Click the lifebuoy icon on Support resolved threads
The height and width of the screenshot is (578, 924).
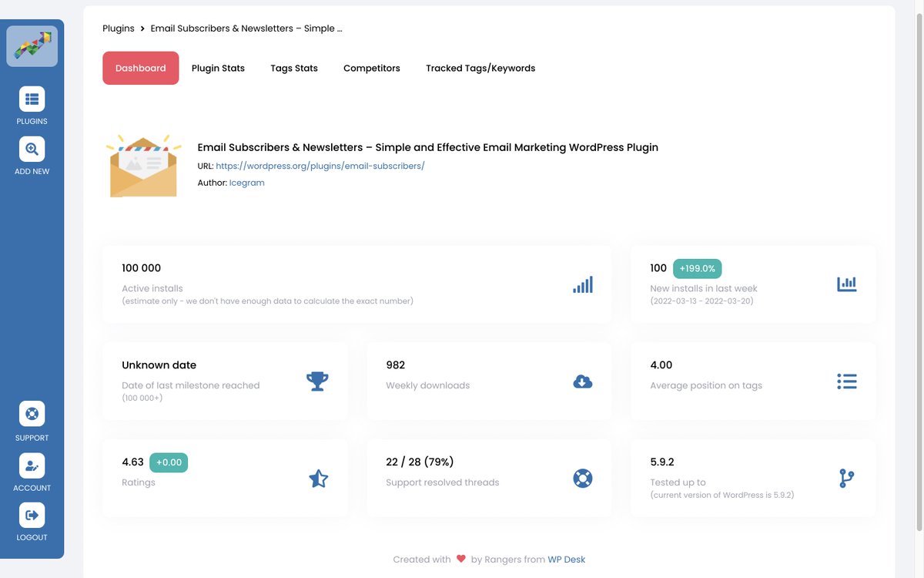pyautogui.click(x=583, y=479)
